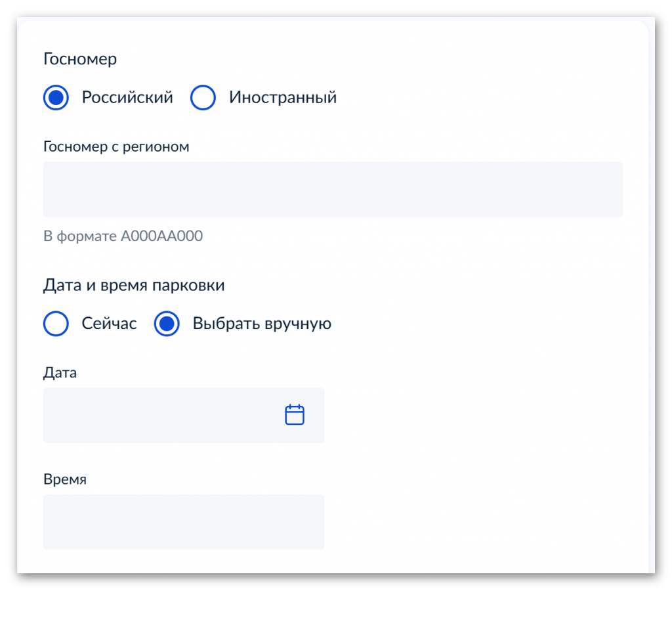Click the Сейчас label text

point(110,323)
